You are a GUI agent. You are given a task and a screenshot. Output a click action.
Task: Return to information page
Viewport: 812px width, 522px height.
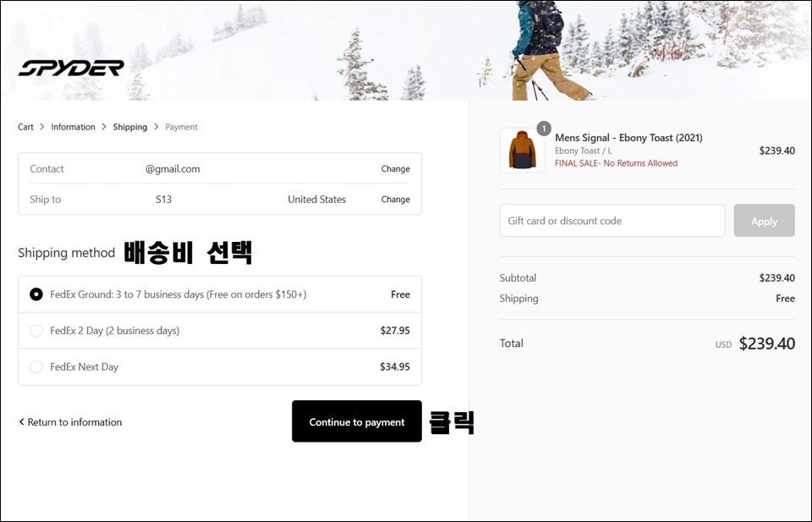(x=70, y=422)
